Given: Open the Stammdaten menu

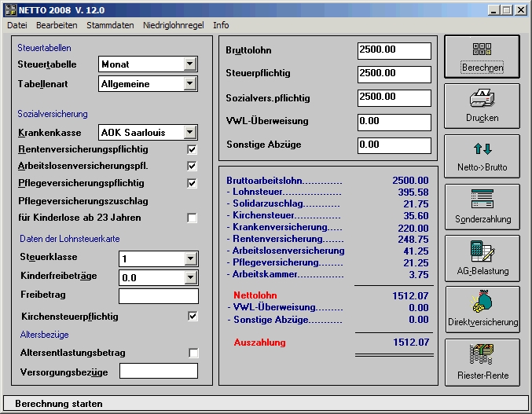Looking at the screenshot, I should [x=110, y=25].
